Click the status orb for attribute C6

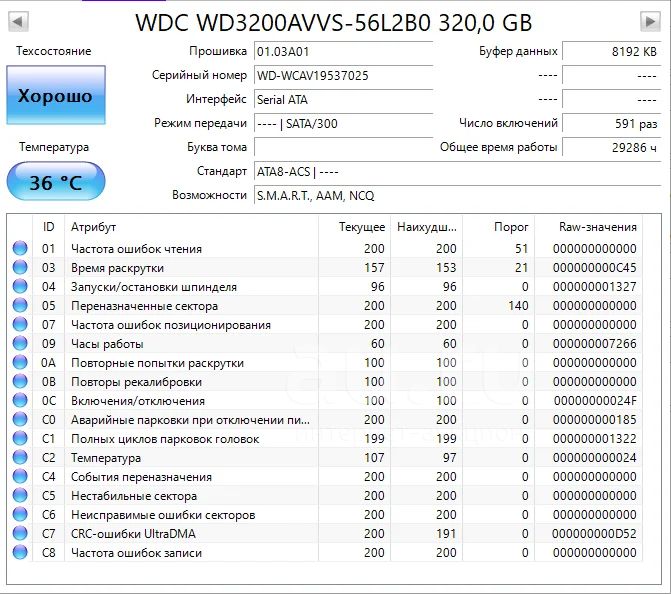click(20, 514)
